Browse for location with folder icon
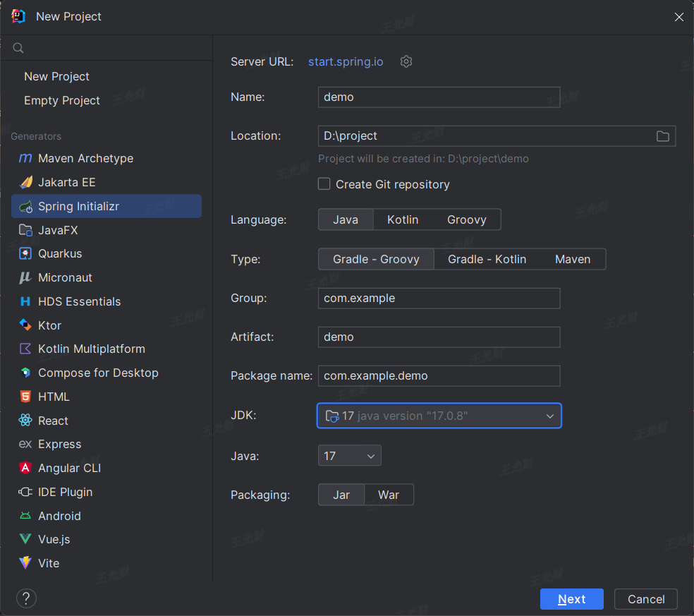 point(662,136)
